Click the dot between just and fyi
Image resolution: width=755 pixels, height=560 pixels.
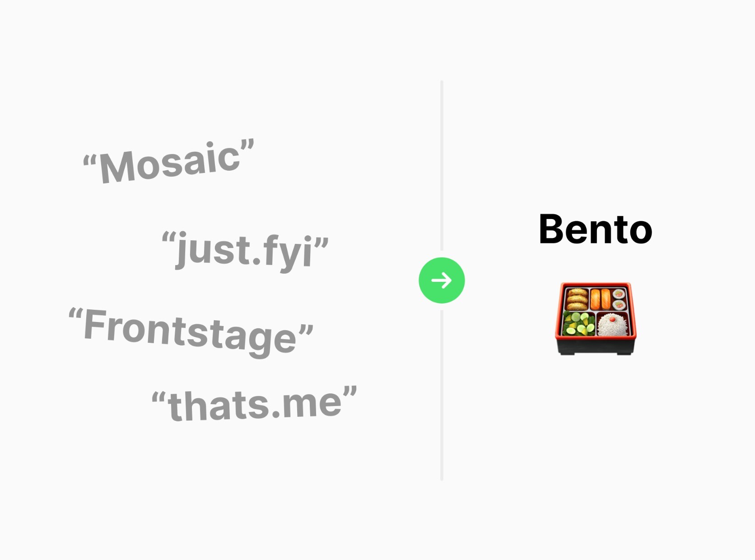click(x=256, y=261)
